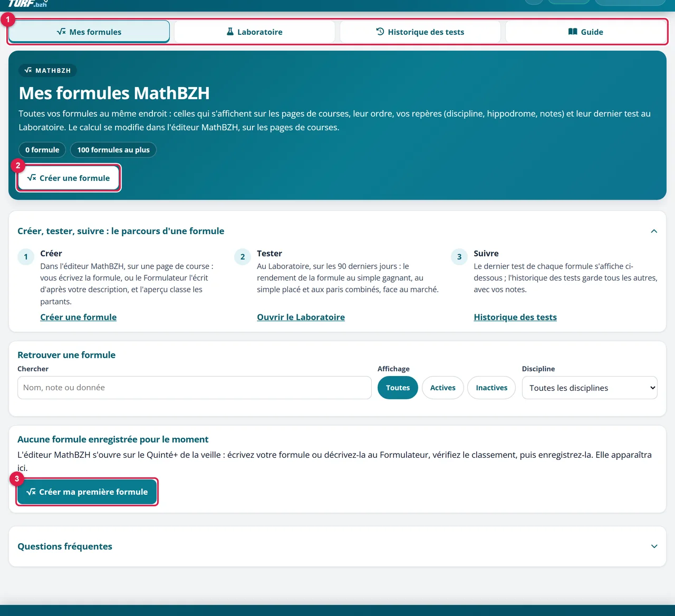Viewport: 675px width, 616px height.
Task: Open the Guide tab
Action: [x=586, y=32]
